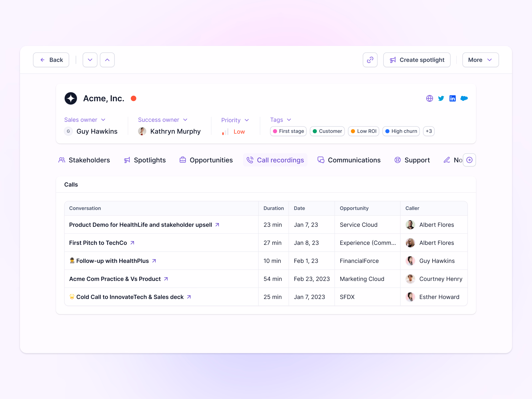This screenshot has height=399, width=532.
Task: Click the Low ROI tag
Action: point(363,131)
